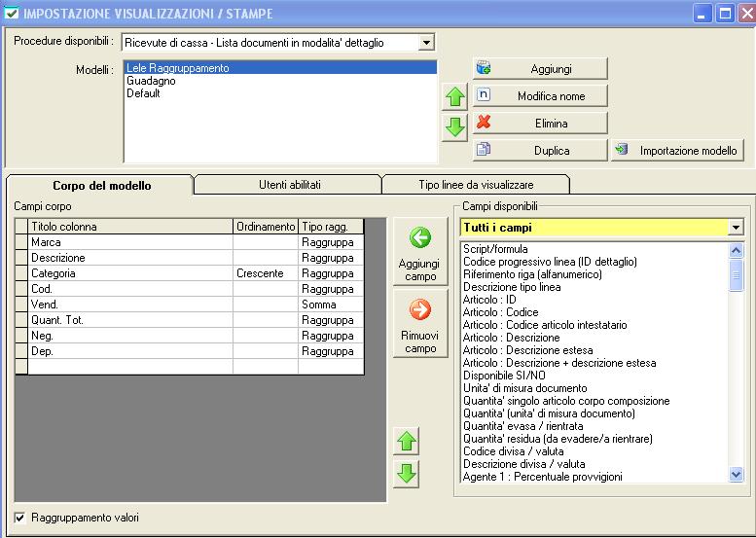Select Quant. Tot. row title cell

[130, 320]
